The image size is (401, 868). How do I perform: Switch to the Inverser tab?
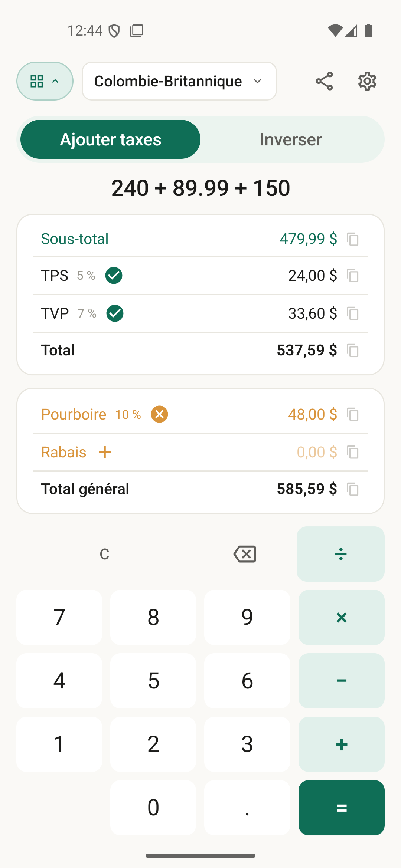(x=291, y=139)
